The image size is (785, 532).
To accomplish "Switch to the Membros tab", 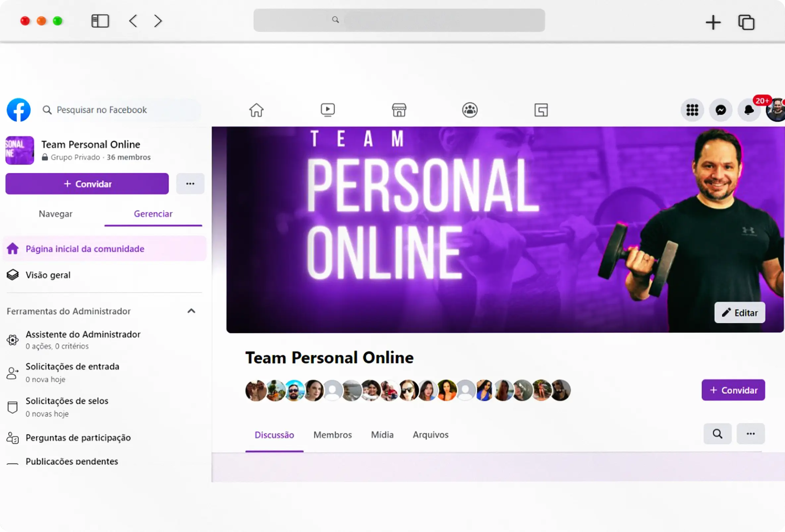I will pos(332,435).
